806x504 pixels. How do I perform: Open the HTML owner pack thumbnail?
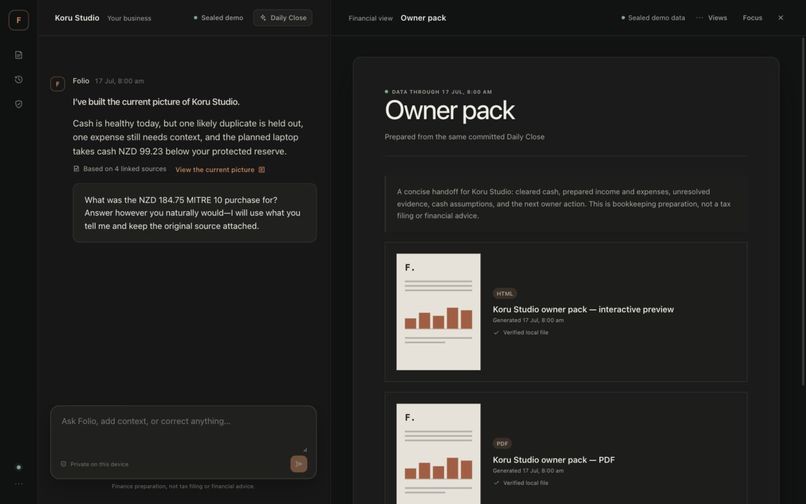pyautogui.click(x=438, y=312)
